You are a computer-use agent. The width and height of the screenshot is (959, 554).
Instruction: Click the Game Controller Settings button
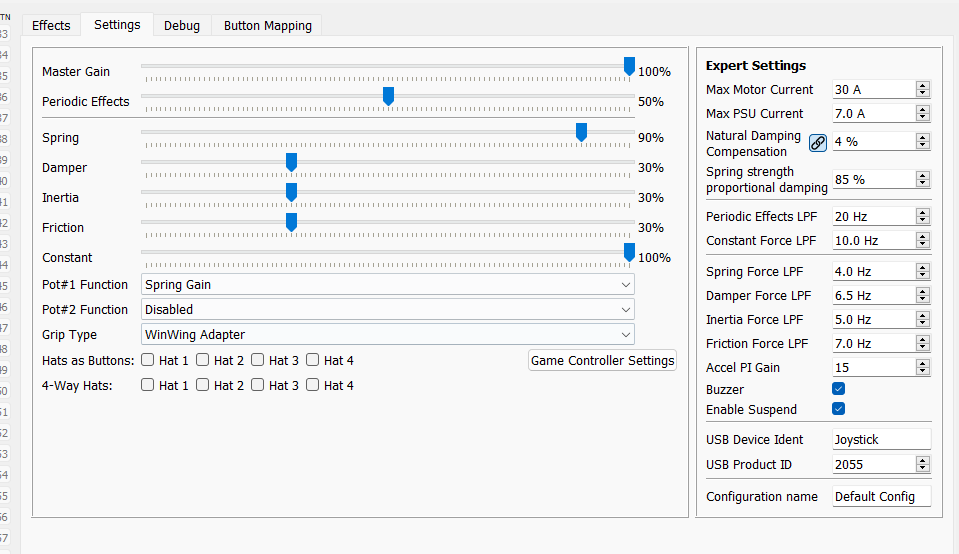pos(602,360)
